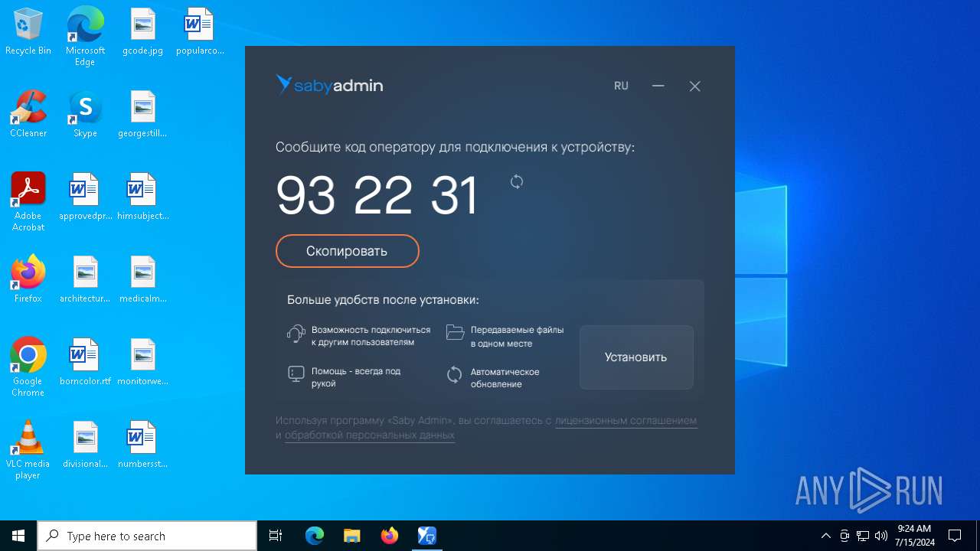Select the georgestill... image file on desktop
The image size is (980, 551).
(x=142, y=114)
